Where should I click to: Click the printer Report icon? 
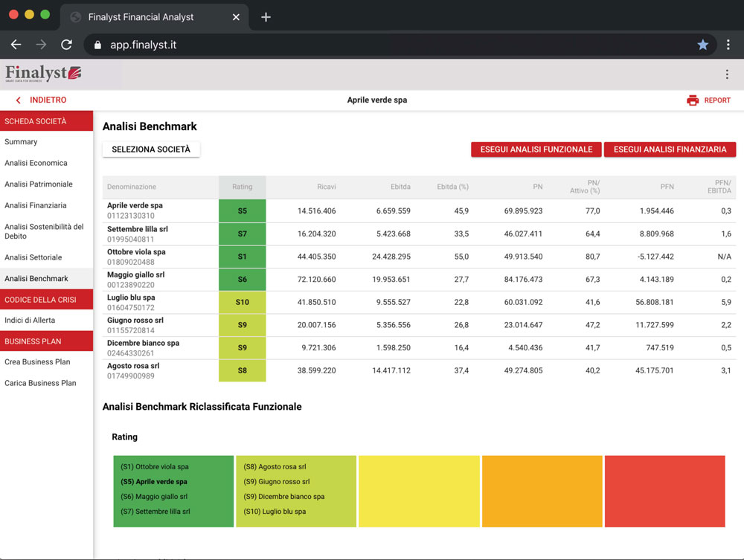pos(693,100)
